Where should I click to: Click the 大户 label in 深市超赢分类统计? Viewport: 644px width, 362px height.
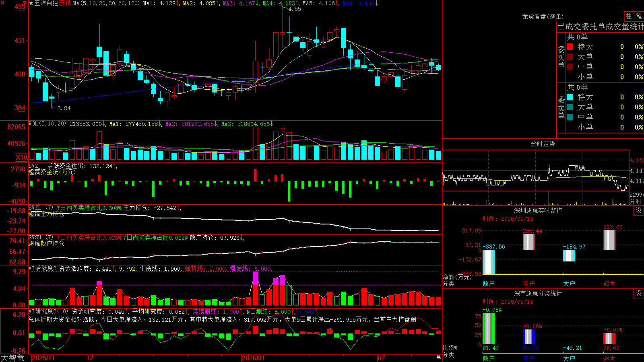click(x=569, y=358)
